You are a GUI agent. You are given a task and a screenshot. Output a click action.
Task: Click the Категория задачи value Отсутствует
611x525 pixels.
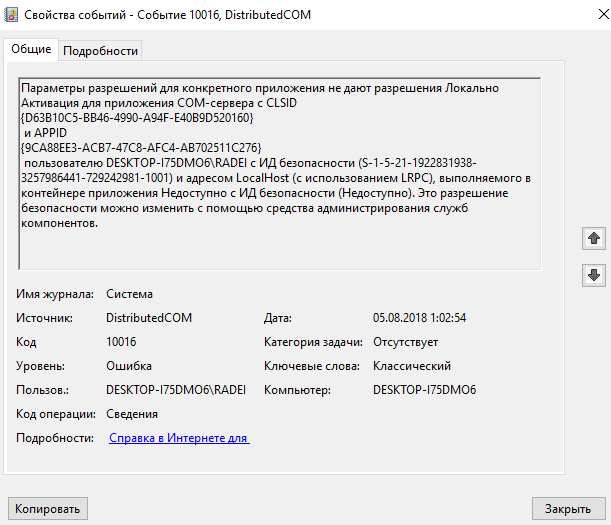405,342
